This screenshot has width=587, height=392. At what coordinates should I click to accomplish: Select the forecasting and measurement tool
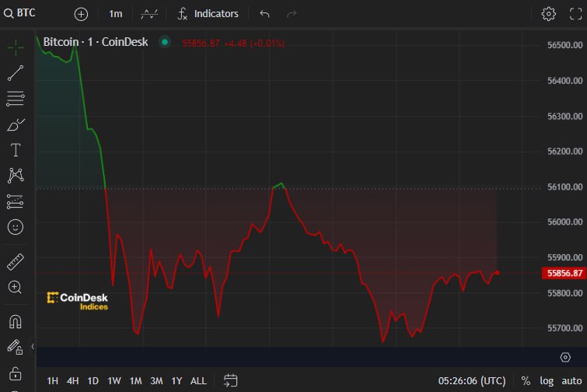tap(16, 201)
